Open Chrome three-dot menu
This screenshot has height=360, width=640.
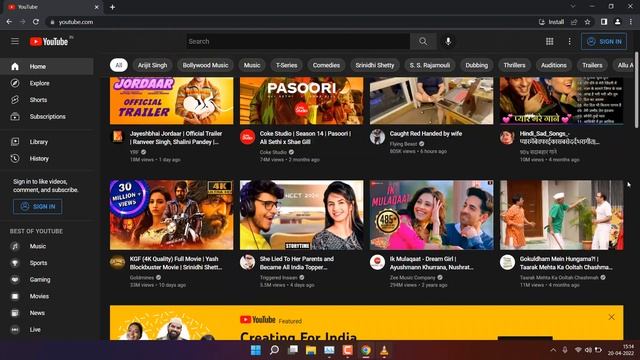631,22
